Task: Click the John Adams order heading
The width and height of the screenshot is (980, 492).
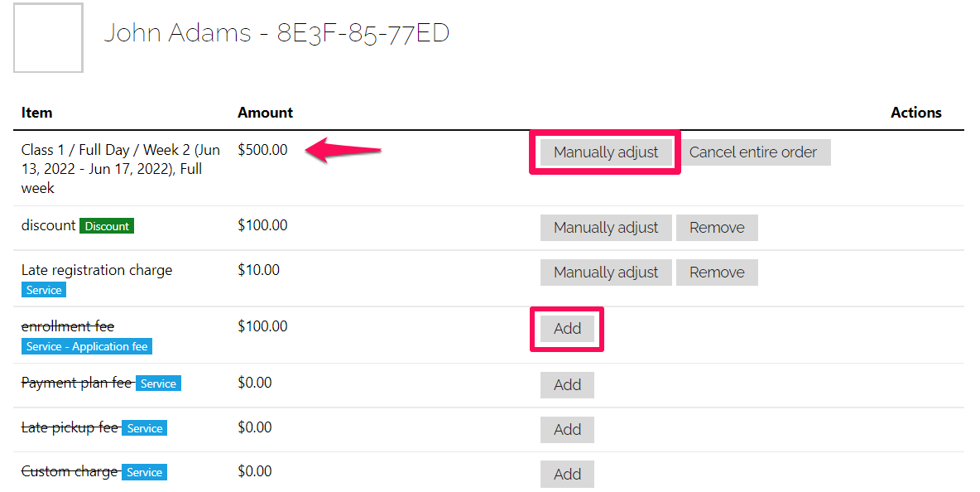Action: [276, 33]
